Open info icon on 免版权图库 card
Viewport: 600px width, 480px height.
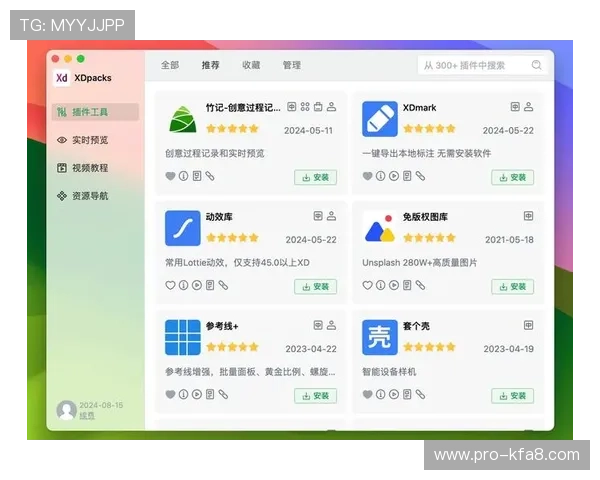tap(380, 285)
